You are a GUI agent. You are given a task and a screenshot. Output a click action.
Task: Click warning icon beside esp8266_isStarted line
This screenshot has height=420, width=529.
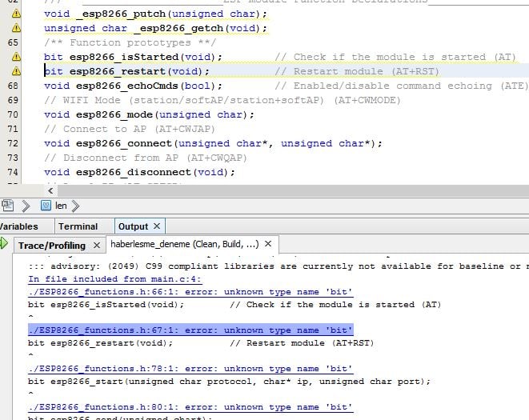15,57
